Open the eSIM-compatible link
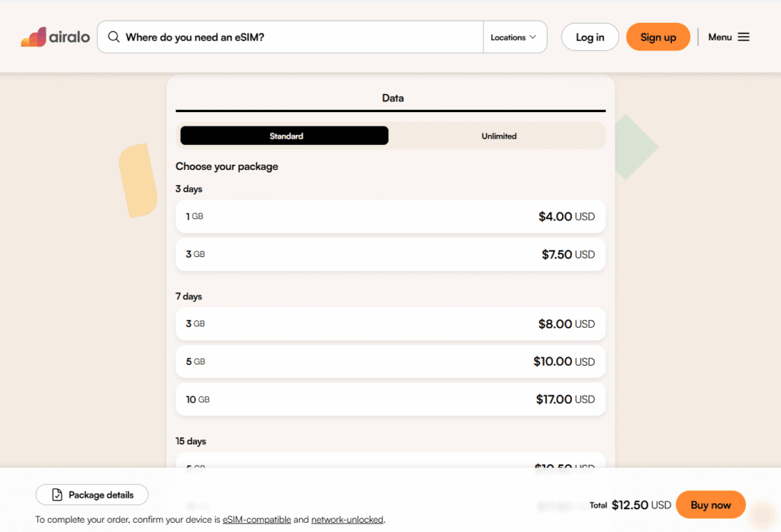The width and height of the screenshot is (781, 532). coord(256,519)
